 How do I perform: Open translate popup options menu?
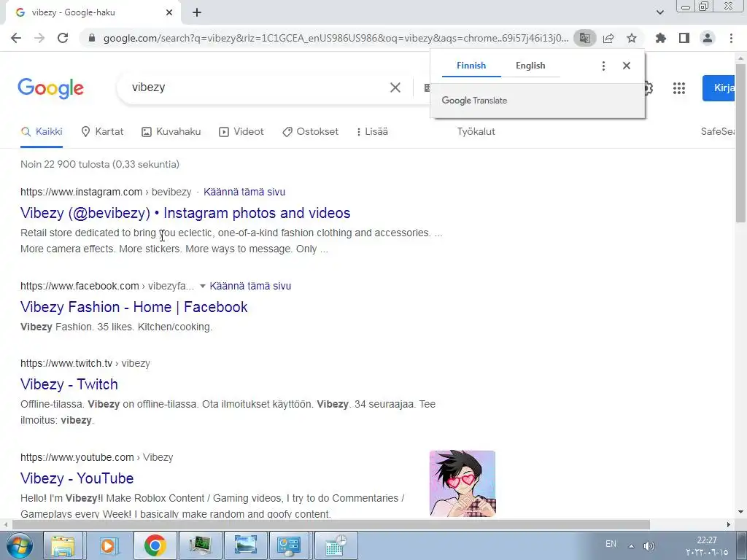[x=603, y=66]
